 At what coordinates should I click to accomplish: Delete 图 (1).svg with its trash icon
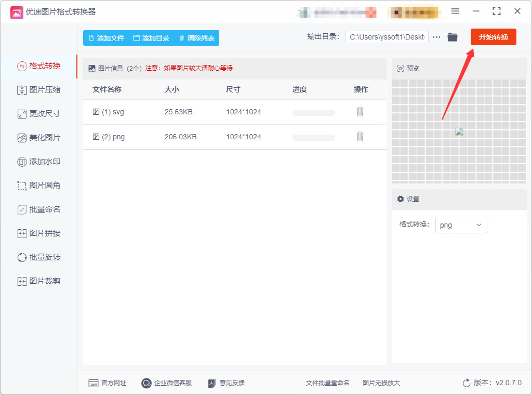pos(360,112)
